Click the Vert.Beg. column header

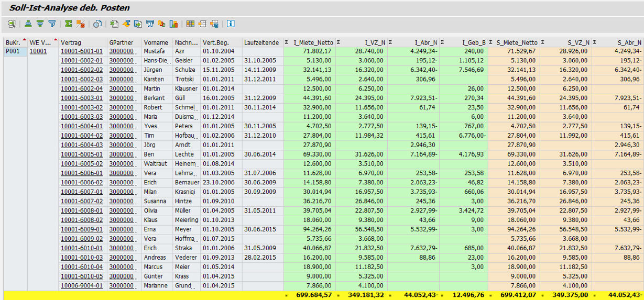(215, 42)
